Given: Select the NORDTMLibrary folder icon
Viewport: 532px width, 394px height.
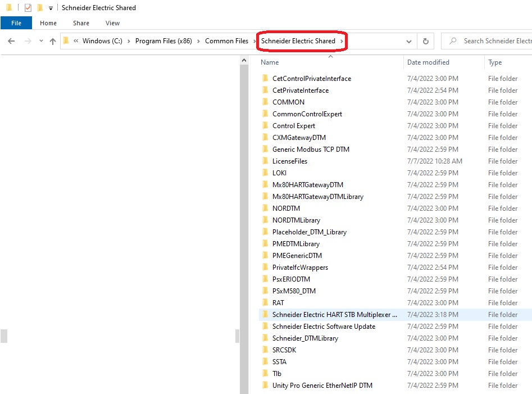Looking at the screenshot, I should coord(265,220).
